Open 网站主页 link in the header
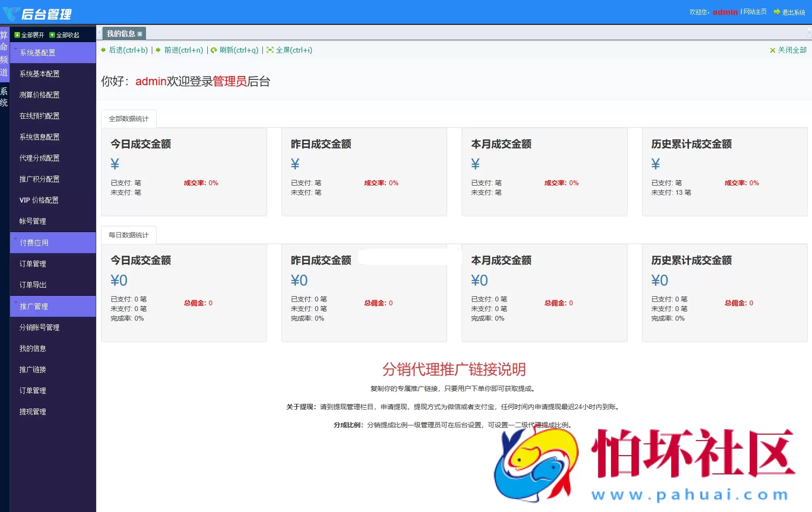The width and height of the screenshot is (812, 512). (755, 11)
